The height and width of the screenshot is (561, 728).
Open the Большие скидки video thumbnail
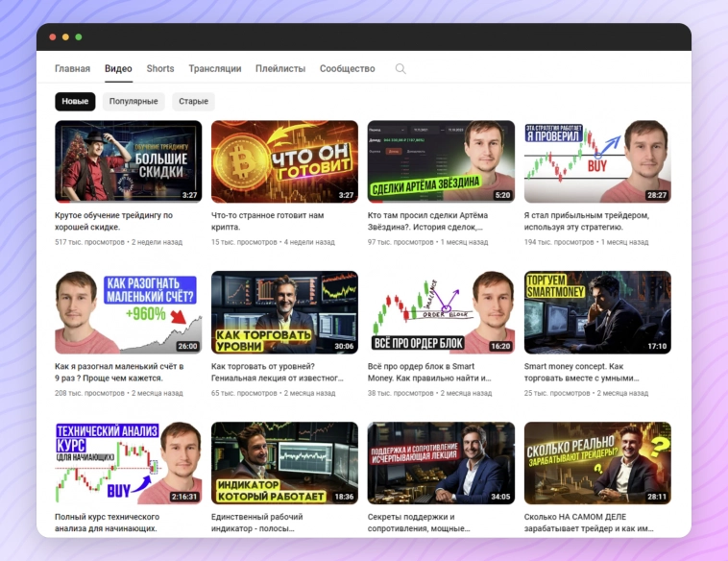pos(128,161)
